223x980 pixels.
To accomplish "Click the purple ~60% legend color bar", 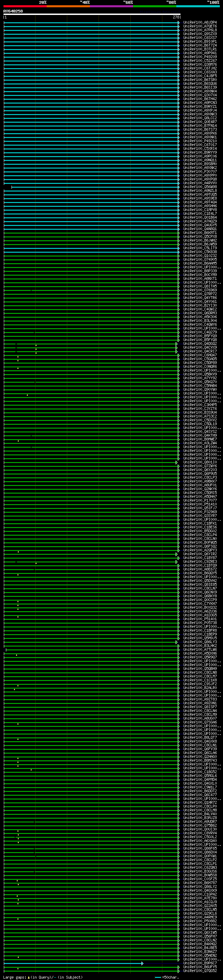I will (x=112, y=7).
